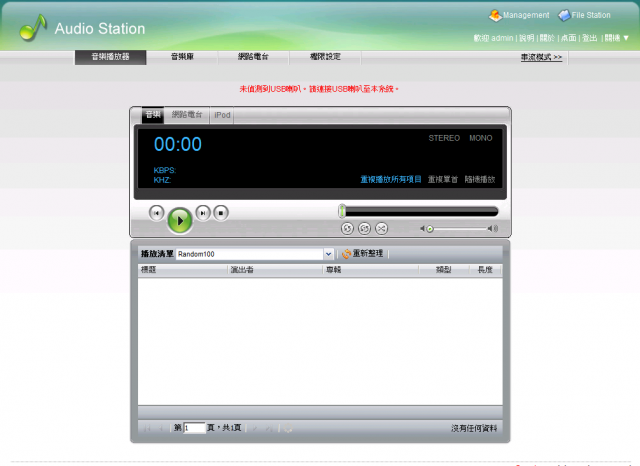Click the 桌面 desktop link

[x=568, y=38]
